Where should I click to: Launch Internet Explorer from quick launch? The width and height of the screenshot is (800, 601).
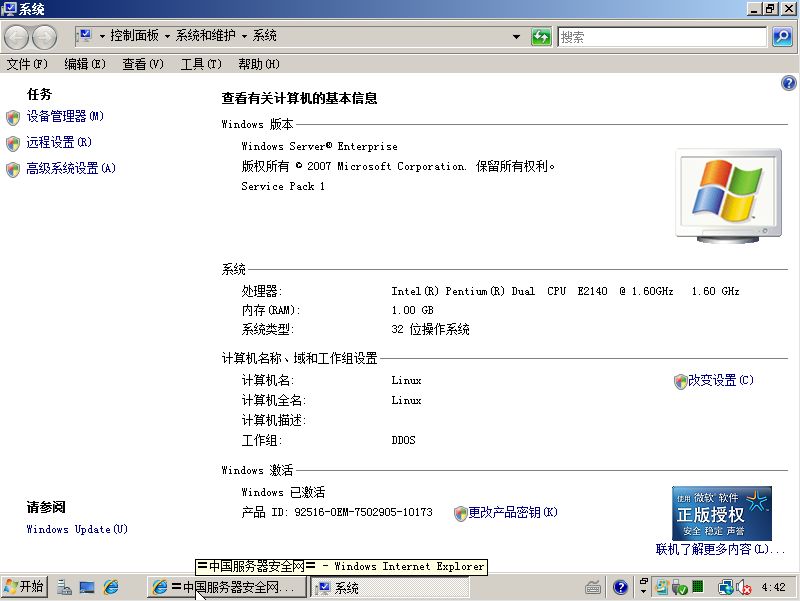tap(111, 587)
